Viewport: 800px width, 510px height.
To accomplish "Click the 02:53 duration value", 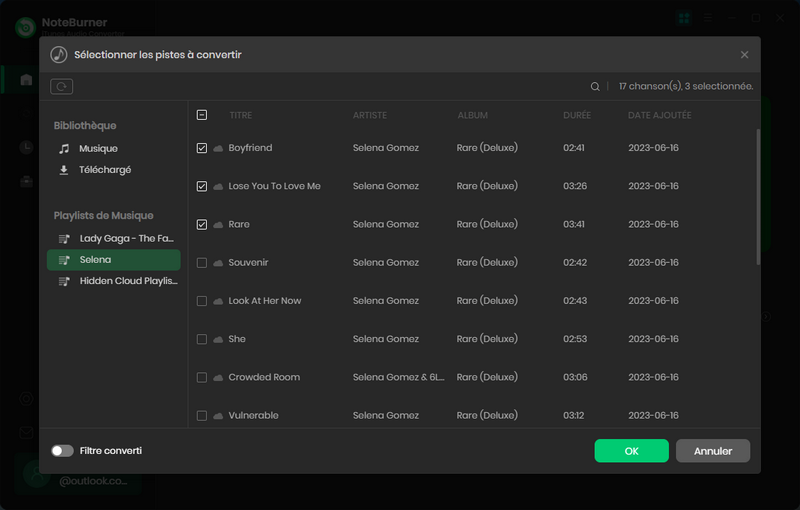I will (575, 339).
